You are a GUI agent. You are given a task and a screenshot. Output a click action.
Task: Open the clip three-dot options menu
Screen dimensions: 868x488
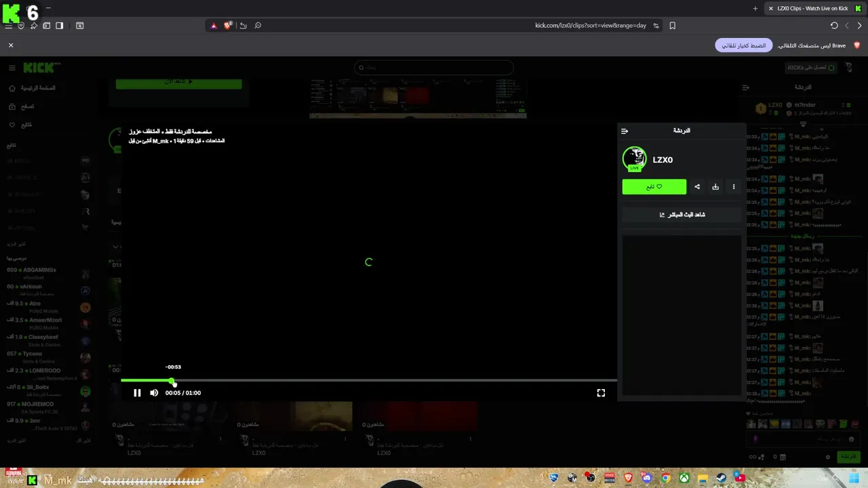[734, 186]
